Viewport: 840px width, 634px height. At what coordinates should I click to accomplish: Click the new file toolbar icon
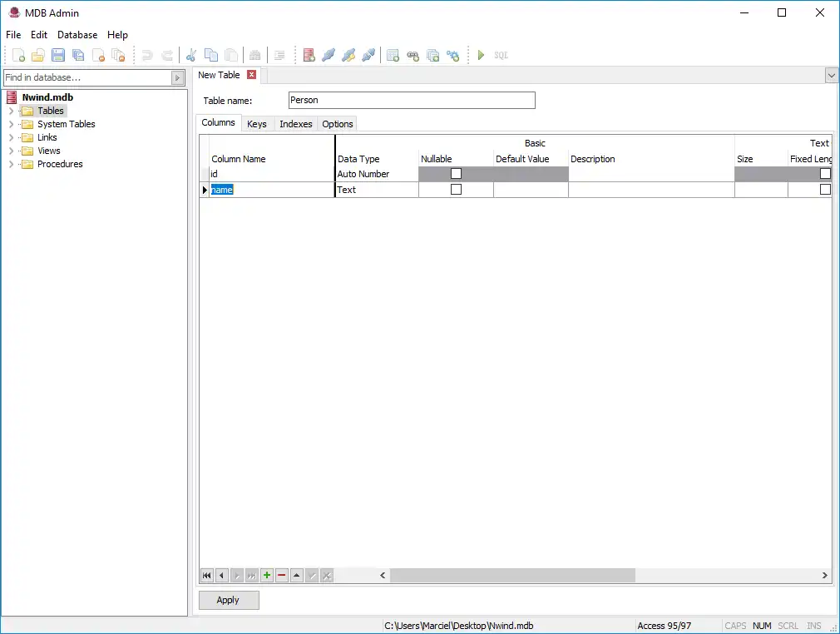point(18,56)
